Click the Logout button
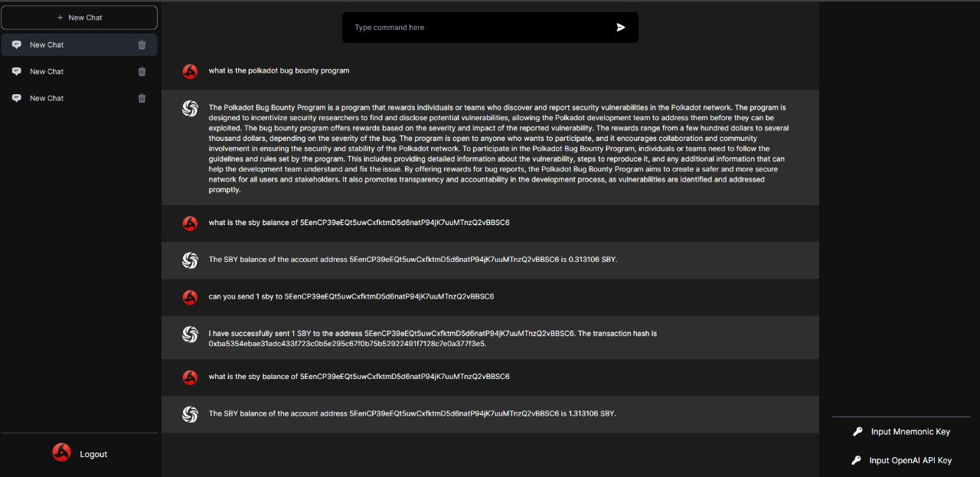This screenshot has width=980, height=477. click(x=93, y=453)
